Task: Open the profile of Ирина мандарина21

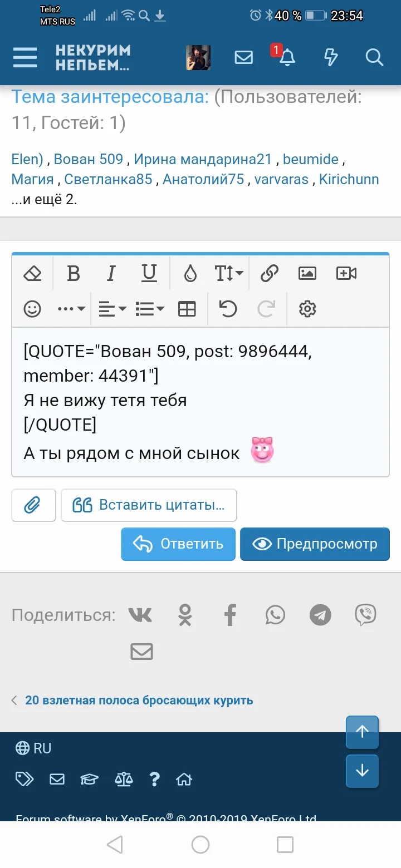Action: click(x=203, y=159)
